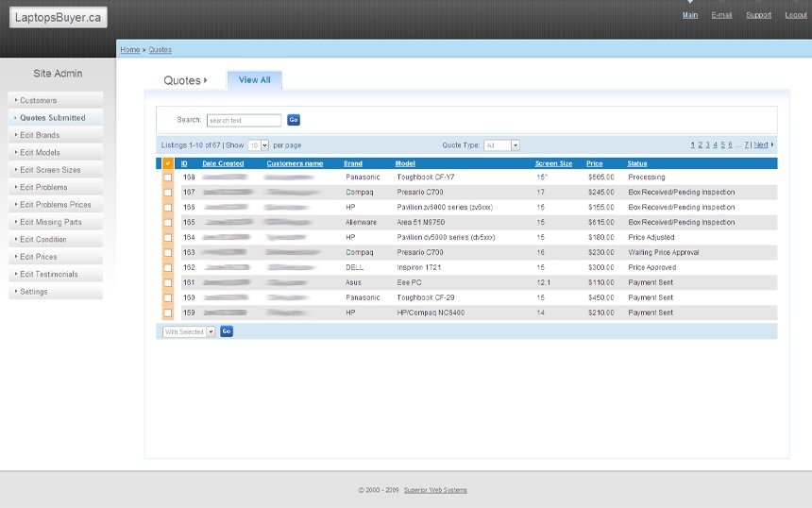Go to page 7 of listings
This screenshot has height=508, width=812.
click(x=747, y=145)
